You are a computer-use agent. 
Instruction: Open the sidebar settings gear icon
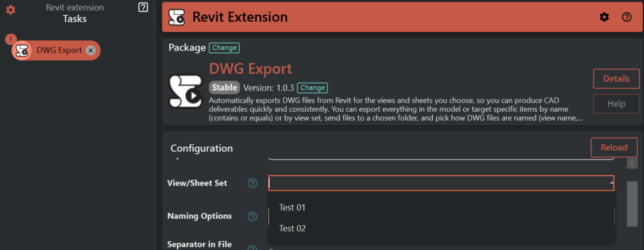(x=11, y=10)
